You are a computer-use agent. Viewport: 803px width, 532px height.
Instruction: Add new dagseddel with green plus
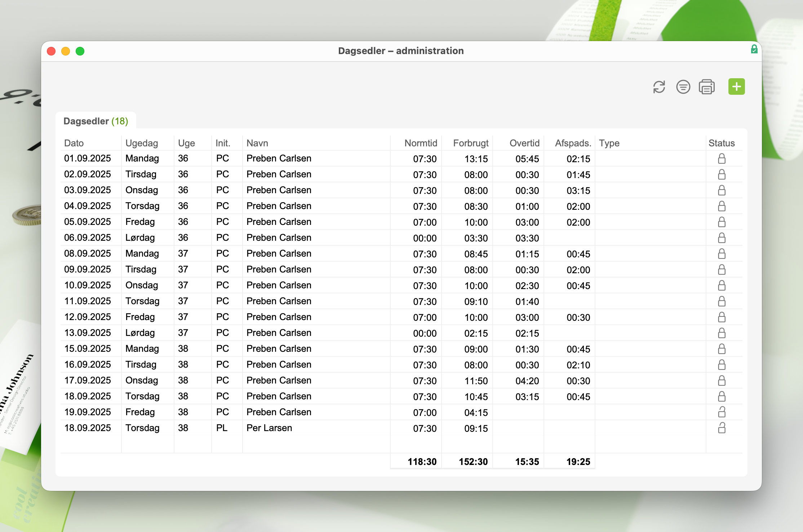click(736, 87)
